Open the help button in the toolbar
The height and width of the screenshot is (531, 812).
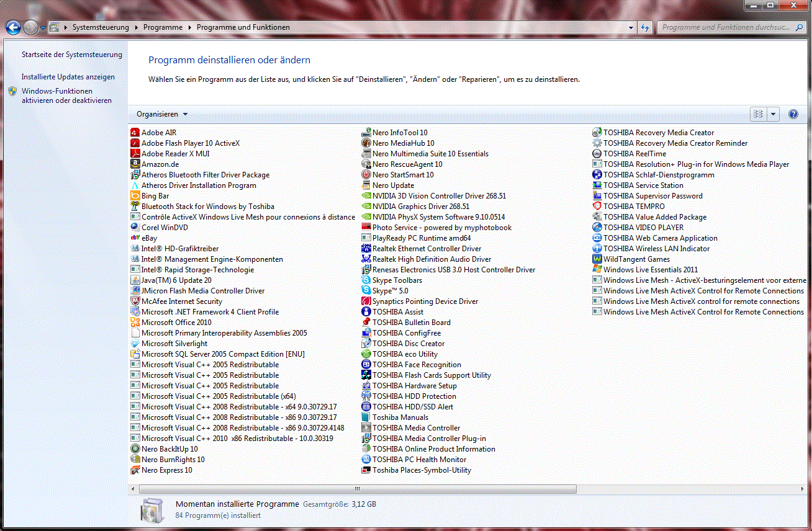(x=793, y=114)
